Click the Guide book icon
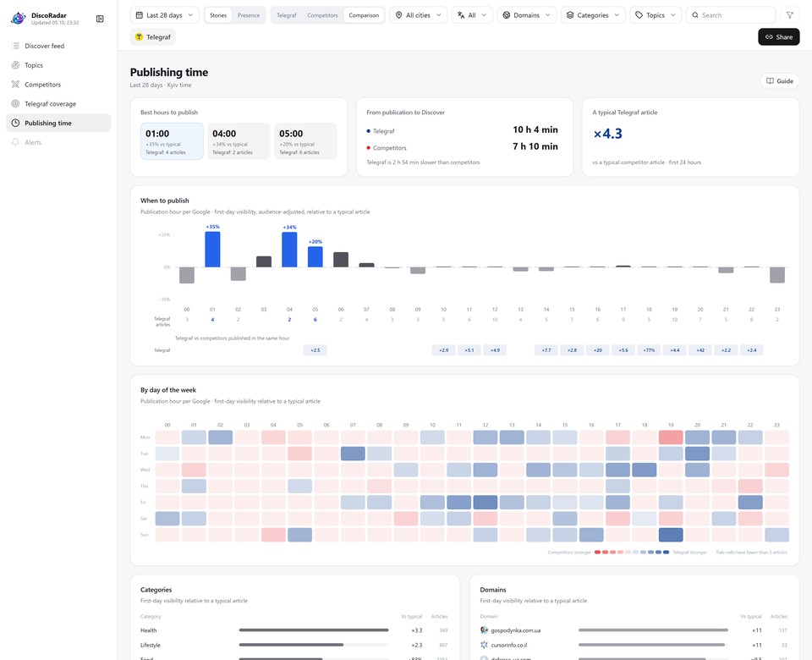 coord(770,81)
